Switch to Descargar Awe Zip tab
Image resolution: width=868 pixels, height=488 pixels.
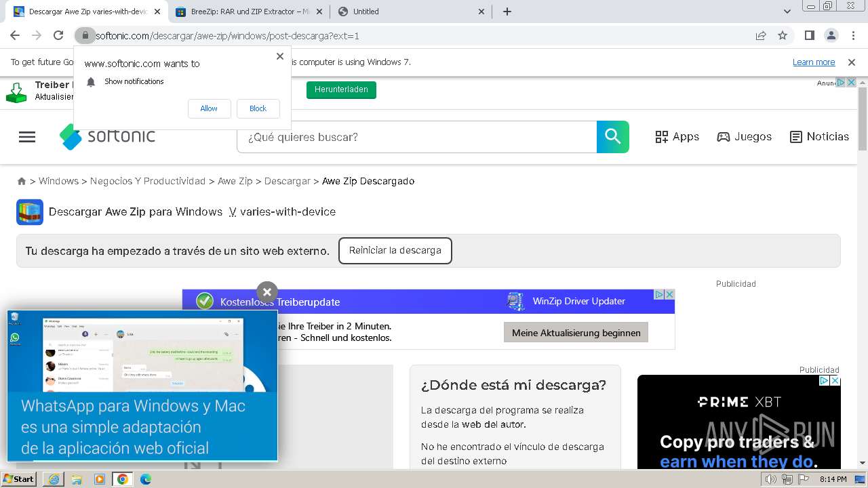[87, 12]
